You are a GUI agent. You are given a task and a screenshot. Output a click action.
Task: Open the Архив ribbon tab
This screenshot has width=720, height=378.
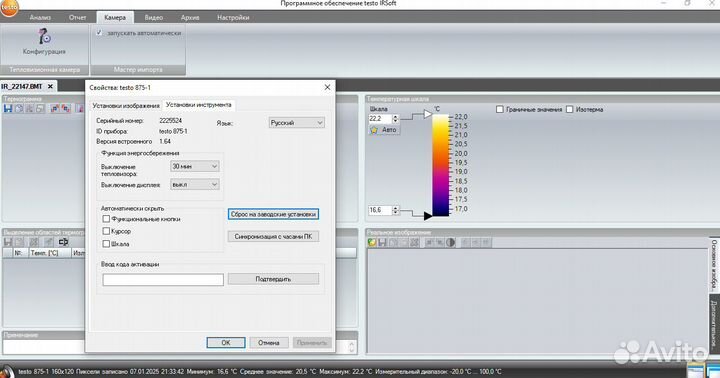(190, 17)
